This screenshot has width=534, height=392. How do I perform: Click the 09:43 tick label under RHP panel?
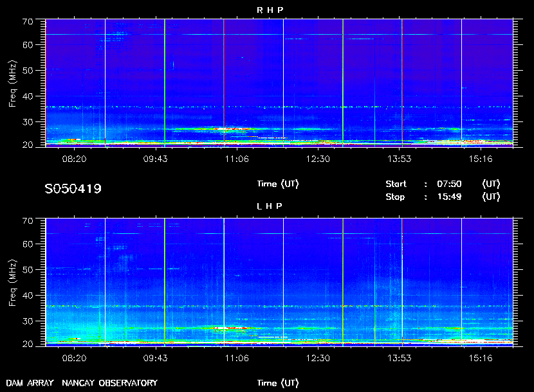click(x=155, y=159)
